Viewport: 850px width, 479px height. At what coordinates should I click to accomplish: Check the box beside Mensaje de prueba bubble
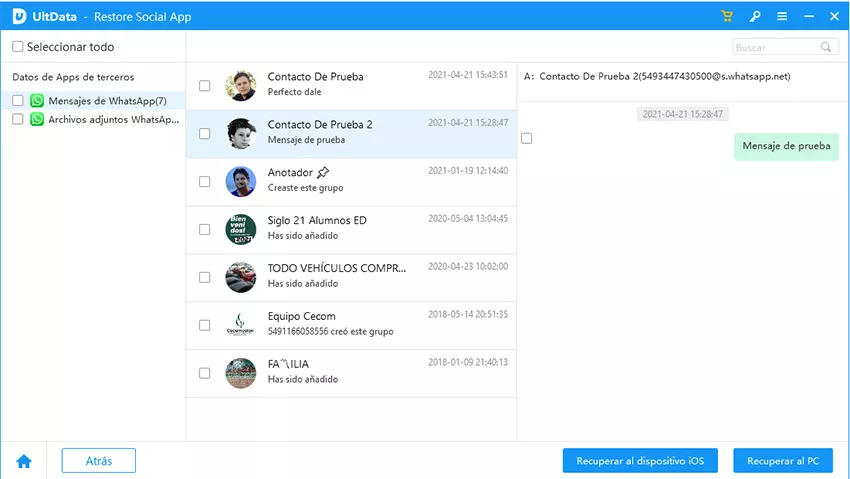point(526,138)
